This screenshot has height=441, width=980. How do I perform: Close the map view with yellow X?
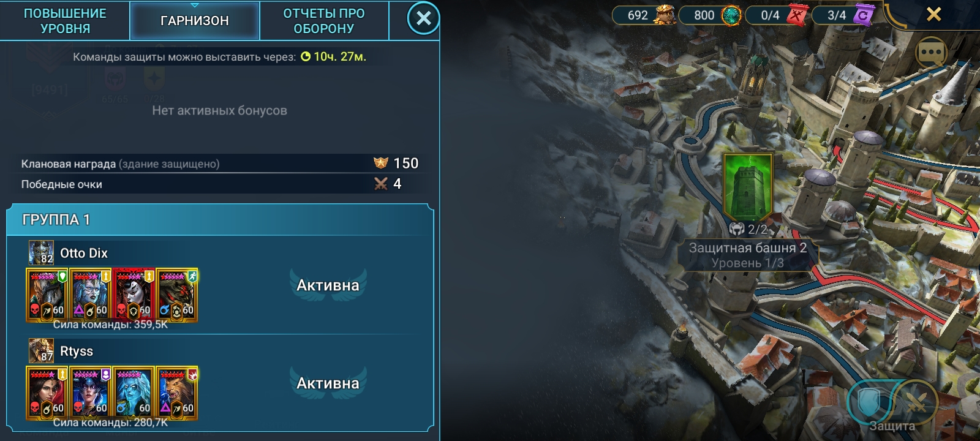[933, 14]
